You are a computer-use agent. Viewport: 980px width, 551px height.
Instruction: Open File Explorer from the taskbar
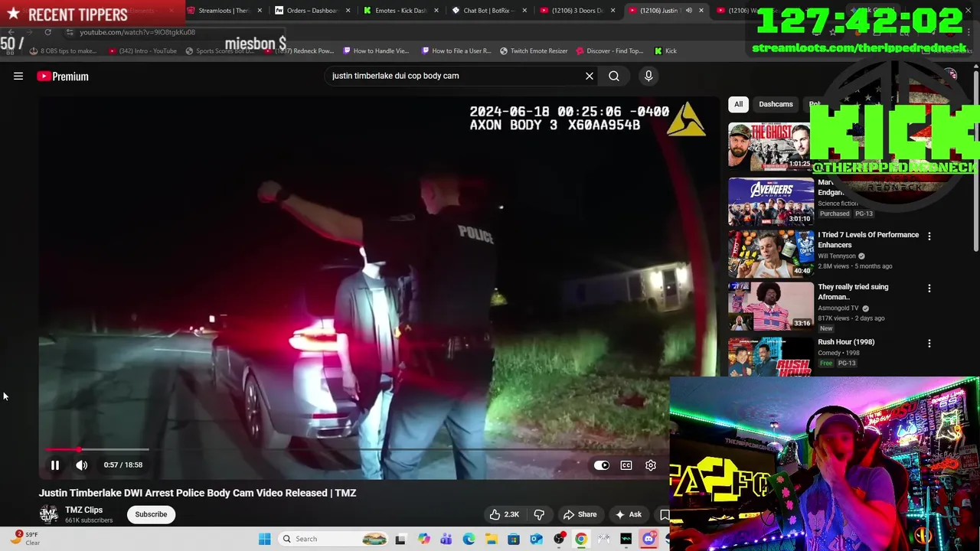[x=491, y=539]
